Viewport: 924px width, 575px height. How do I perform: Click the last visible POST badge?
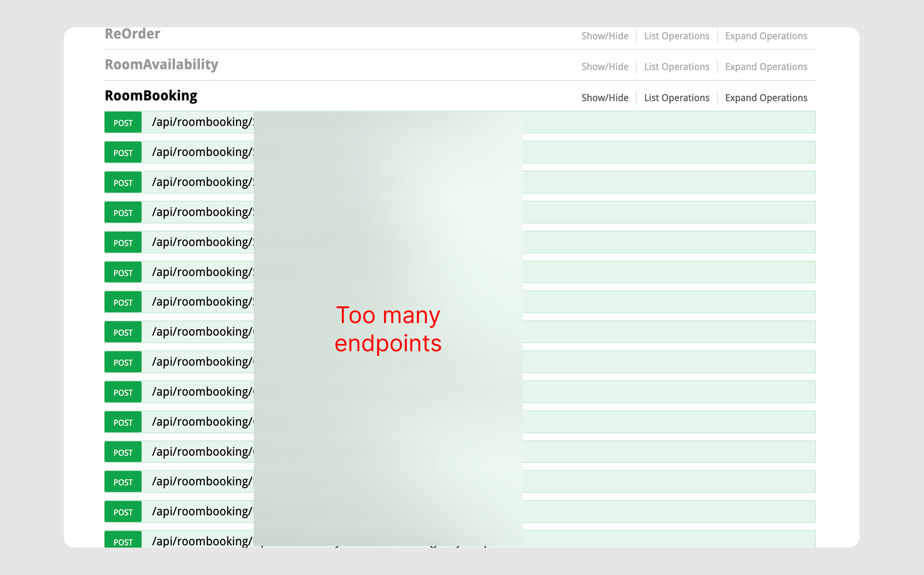(x=123, y=541)
